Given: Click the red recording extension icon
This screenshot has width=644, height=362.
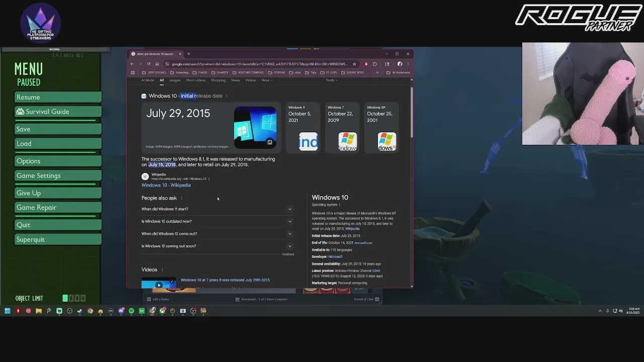Looking at the screenshot, I should (366, 64).
